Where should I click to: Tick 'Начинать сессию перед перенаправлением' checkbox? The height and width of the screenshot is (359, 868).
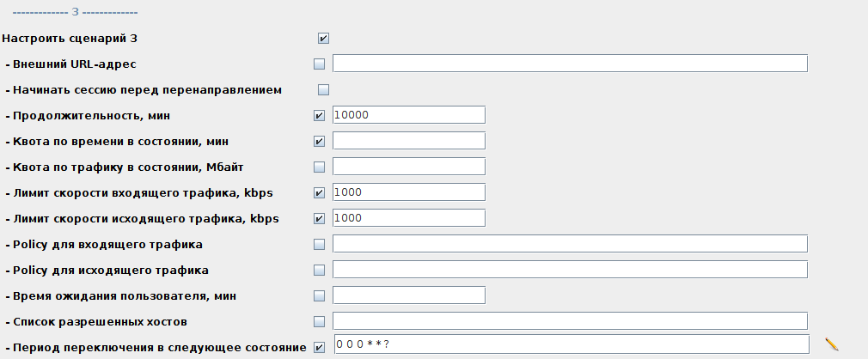(324, 89)
